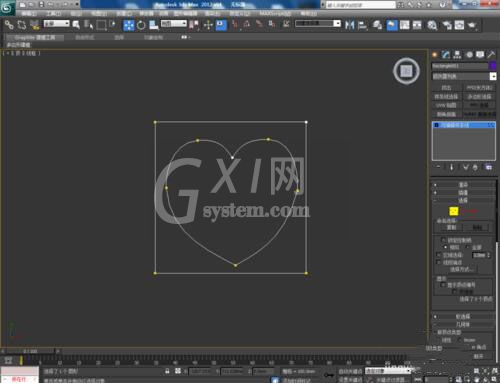Enable the Show Vertex Numbers checkbox
500x383 pixels.
coord(443,285)
